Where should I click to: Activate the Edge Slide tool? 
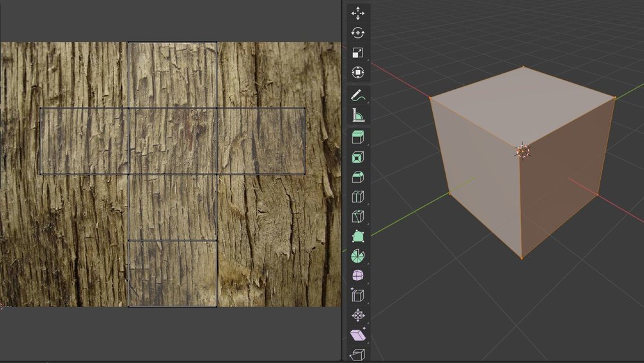(358, 295)
